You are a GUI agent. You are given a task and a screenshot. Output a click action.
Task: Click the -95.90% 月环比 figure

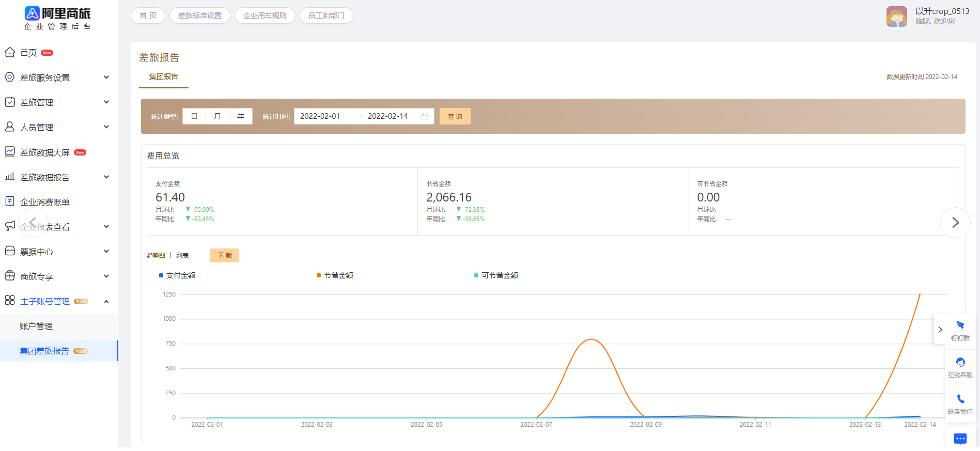pos(203,210)
